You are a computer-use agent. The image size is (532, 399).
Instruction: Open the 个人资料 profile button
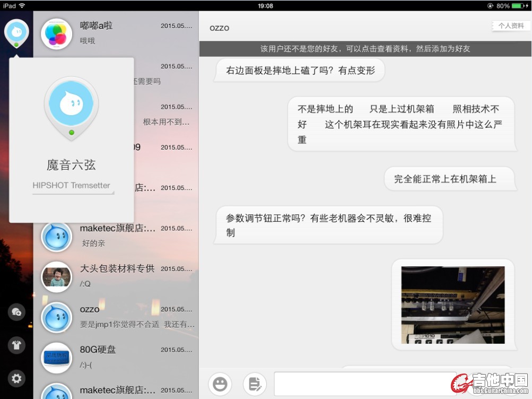(511, 26)
